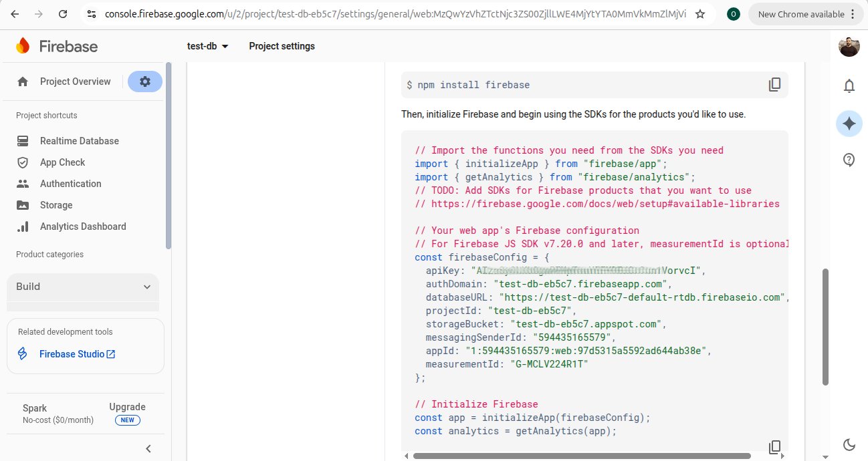The width and height of the screenshot is (868, 461).
Task: Open project settings gear icon
Action: (x=145, y=82)
